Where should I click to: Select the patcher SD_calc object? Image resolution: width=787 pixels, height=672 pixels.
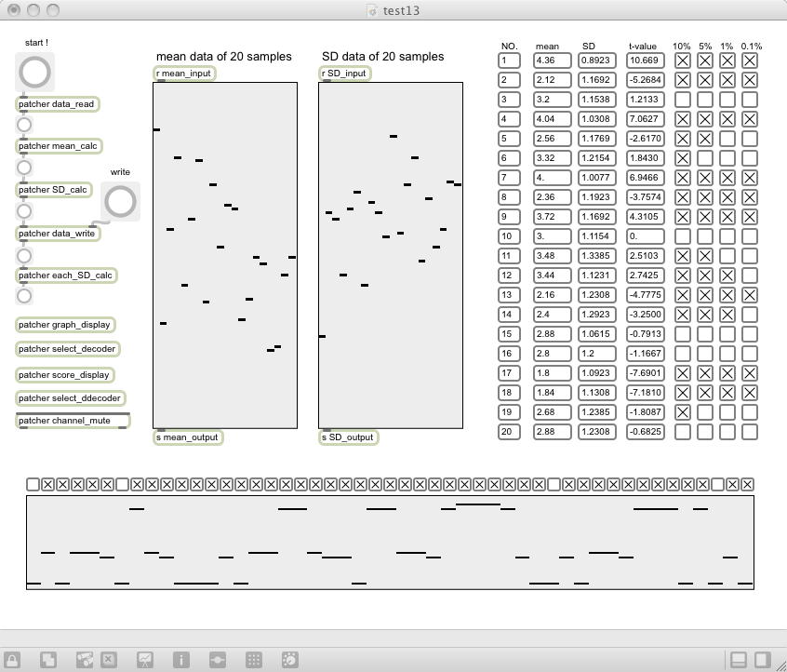[x=54, y=190]
